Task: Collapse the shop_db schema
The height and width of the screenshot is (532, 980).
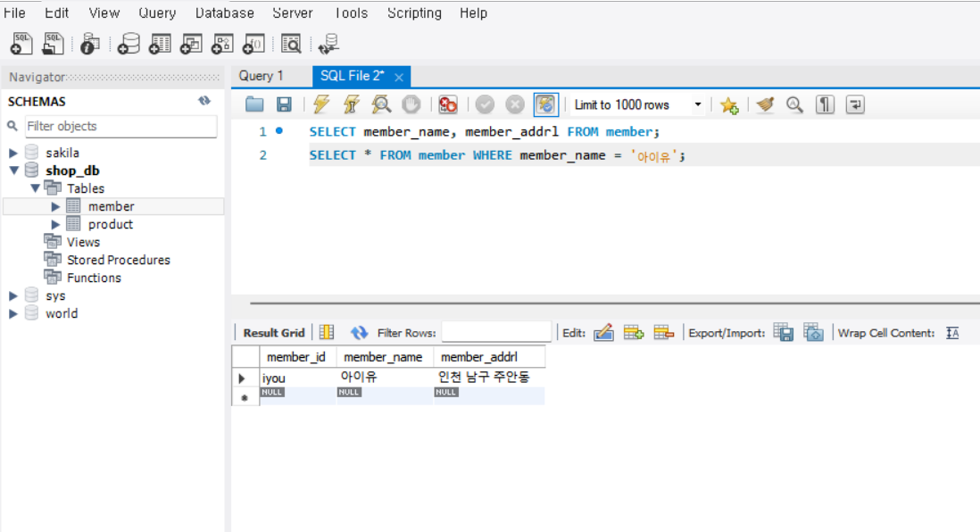Action: tap(13, 170)
